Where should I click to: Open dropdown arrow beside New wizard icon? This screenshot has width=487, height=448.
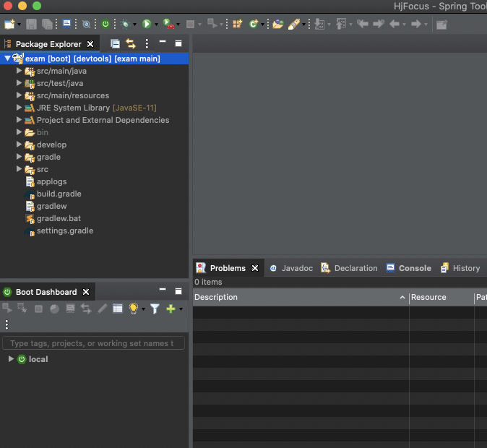point(19,25)
